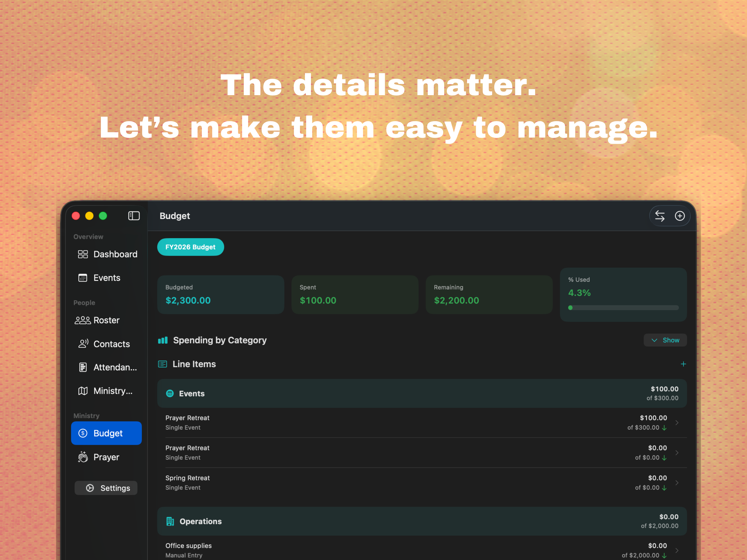Image resolution: width=747 pixels, height=560 pixels.
Task: Open Events in the sidebar
Action: coord(106,278)
